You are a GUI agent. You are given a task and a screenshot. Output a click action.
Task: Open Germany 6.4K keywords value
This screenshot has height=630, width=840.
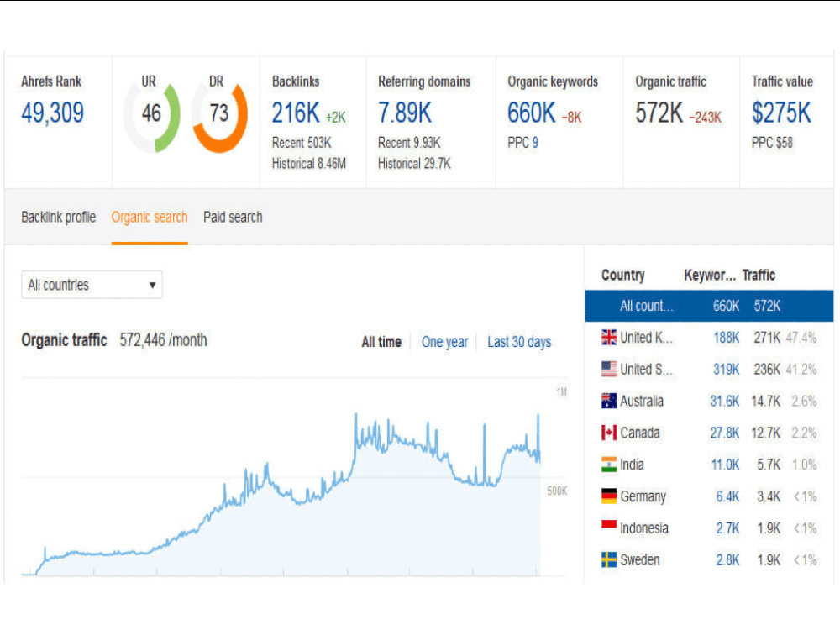click(728, 496)
